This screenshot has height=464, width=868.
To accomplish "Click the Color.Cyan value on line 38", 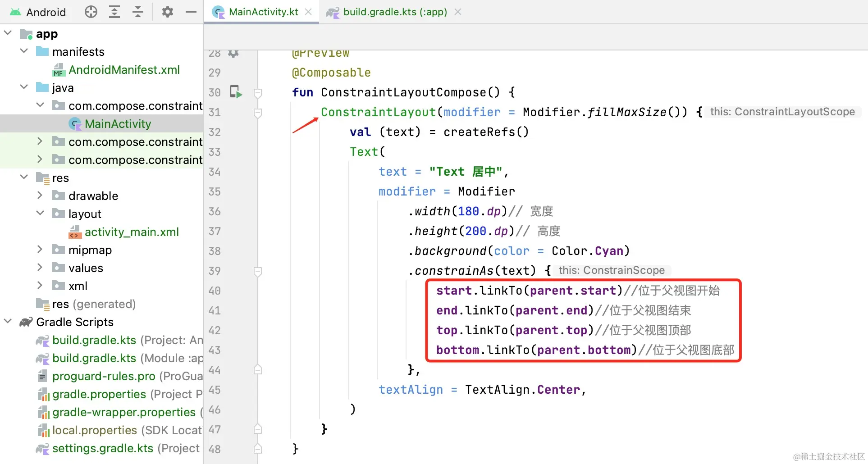I will click(588, 251).
